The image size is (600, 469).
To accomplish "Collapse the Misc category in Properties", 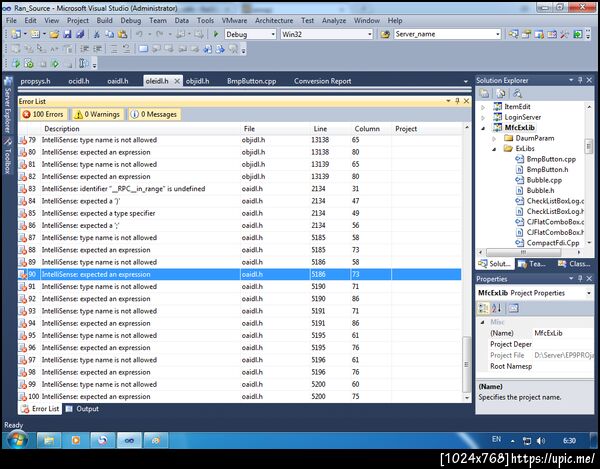I will pyautogui.click(x=483, y=322).
